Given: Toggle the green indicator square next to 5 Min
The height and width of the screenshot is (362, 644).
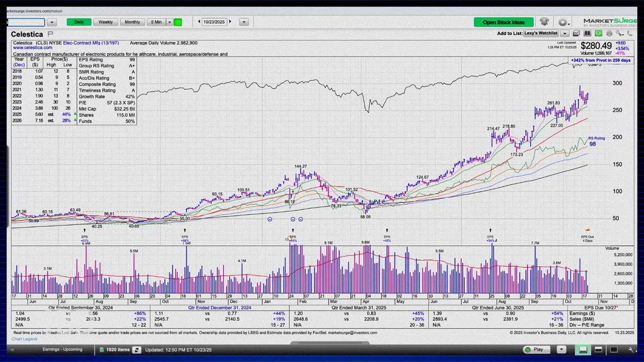Looking at the screenshot, I should (x=178, y=22).
